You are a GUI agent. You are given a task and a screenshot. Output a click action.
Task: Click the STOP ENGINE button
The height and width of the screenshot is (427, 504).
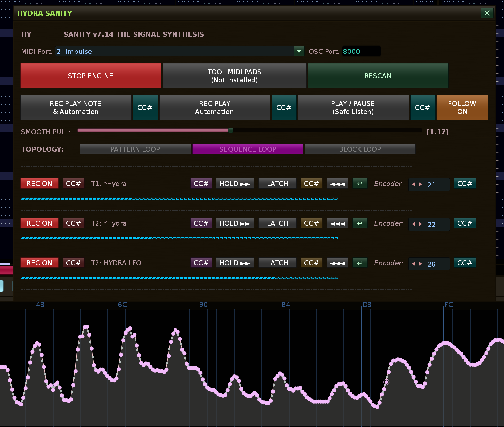[91, 76]
